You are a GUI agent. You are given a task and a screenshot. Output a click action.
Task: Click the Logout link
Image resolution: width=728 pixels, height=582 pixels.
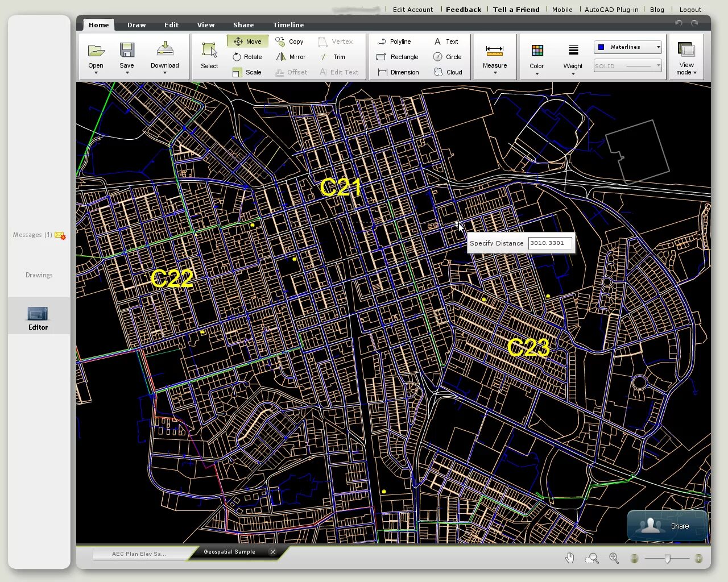click(x=690, y=10)
